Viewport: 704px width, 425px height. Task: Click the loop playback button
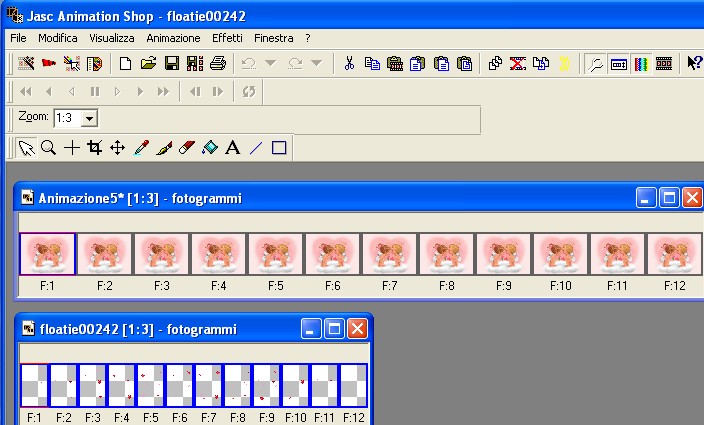click(249, 92)
